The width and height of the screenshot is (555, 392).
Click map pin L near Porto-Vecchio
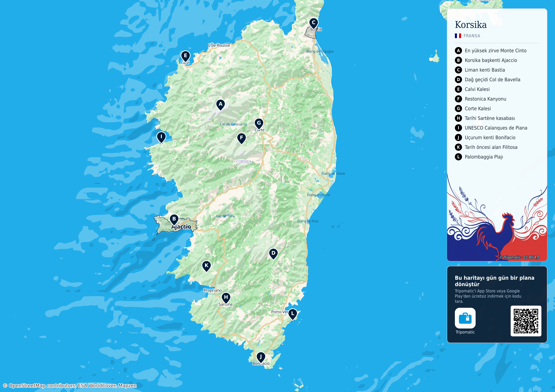[x=293, y=314]
